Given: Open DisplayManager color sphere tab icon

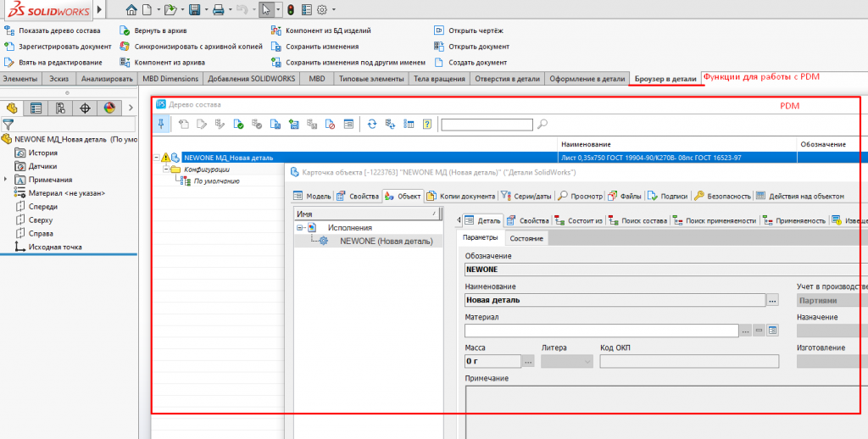Looking at the screenshot, I should [109, 108].
